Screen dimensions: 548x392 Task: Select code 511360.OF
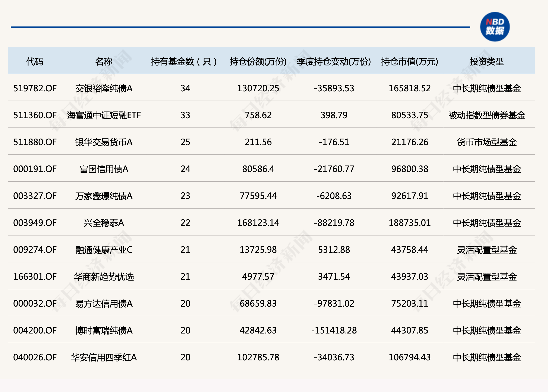35,115
